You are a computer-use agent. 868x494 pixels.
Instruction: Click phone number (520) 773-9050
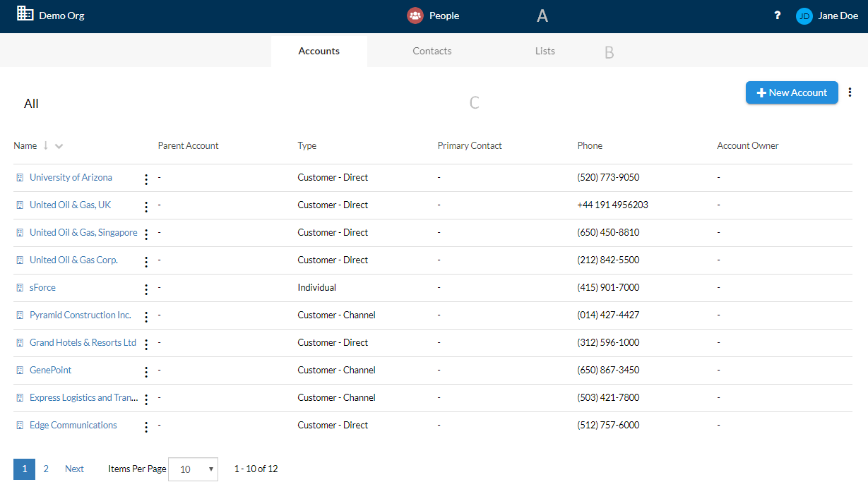(x=608, y=177)
